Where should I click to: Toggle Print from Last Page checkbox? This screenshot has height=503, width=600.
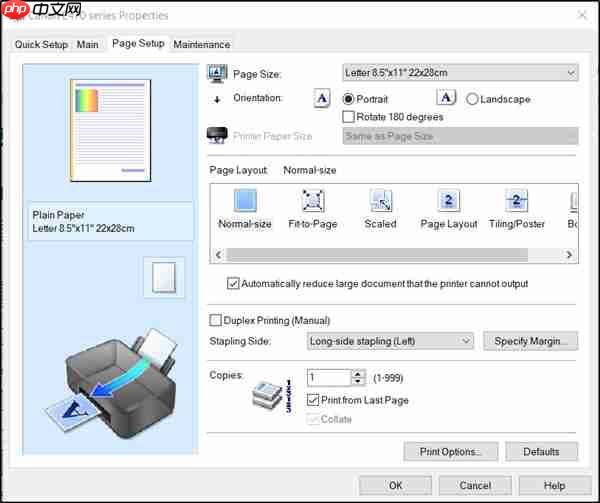coord(313,400)
